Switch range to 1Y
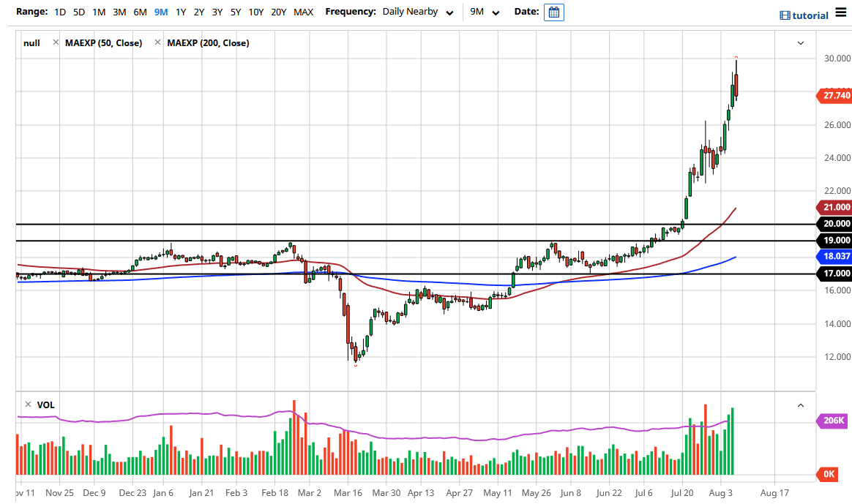This screenshot has height=504, width=852. tap(180, 12)
